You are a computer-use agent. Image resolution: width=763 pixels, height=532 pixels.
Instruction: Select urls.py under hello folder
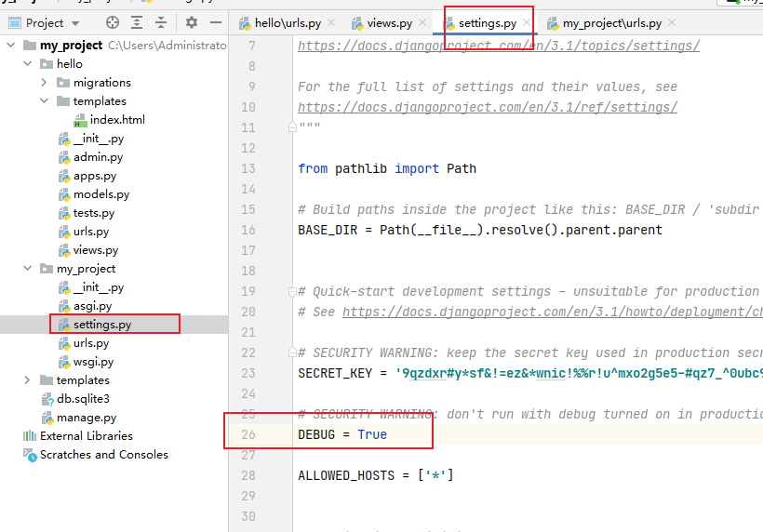pyautogui.click(x=91, y=232)
